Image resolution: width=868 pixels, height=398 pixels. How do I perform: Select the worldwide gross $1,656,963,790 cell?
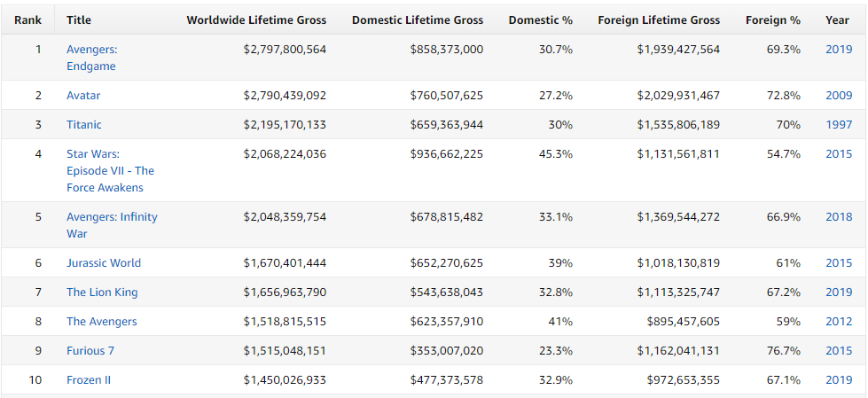285,293
